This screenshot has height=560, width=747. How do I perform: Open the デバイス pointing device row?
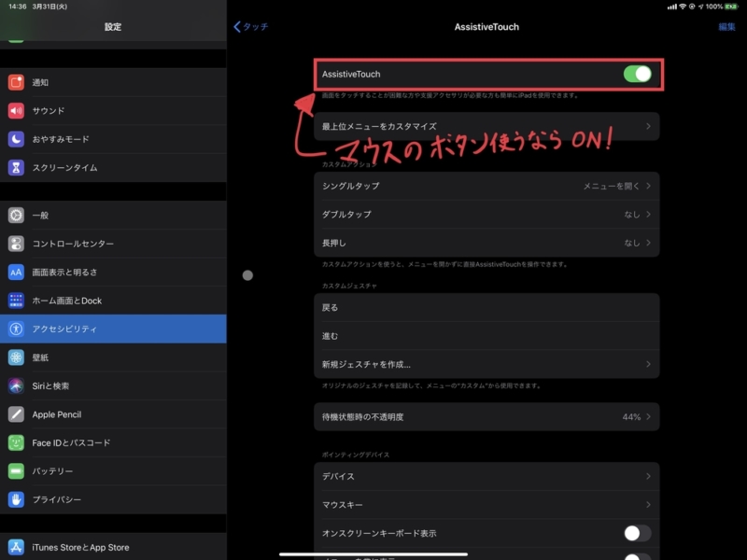pos(486,476)
